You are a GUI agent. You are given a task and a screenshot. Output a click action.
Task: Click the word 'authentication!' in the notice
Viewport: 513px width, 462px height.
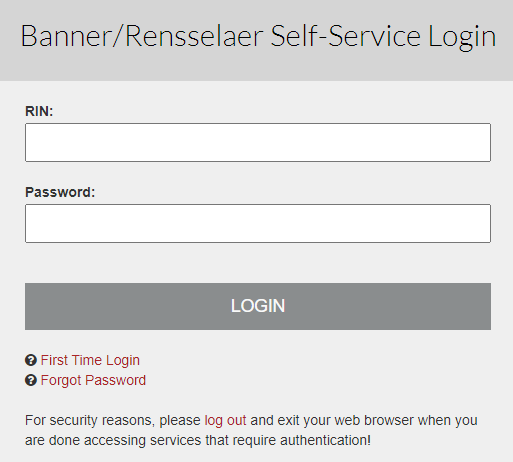325,440
